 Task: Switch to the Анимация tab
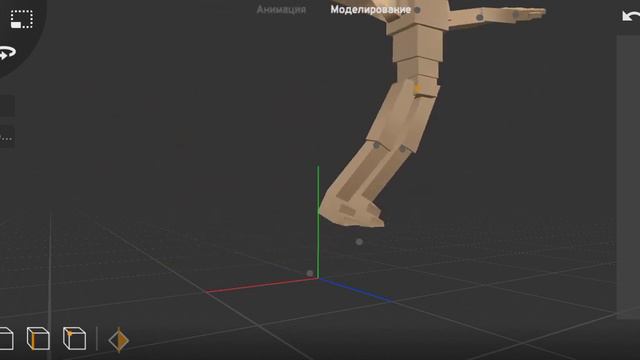pos(281,10)
